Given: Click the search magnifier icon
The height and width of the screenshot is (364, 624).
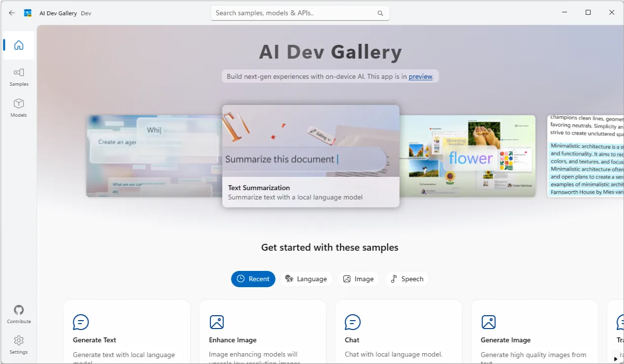Looking at the screenshot, I should point(380,13).
